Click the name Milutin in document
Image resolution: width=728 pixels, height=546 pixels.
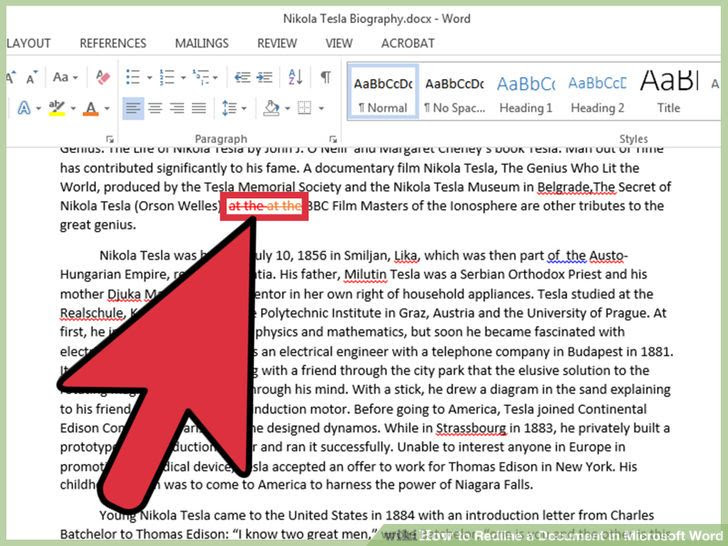click(x=365, y=274)
